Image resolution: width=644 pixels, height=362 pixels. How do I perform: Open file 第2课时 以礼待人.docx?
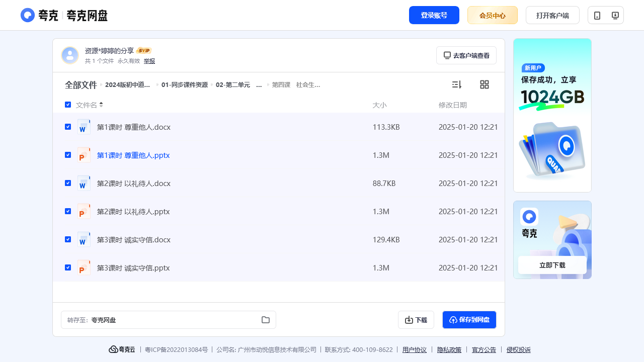(134, 184)
